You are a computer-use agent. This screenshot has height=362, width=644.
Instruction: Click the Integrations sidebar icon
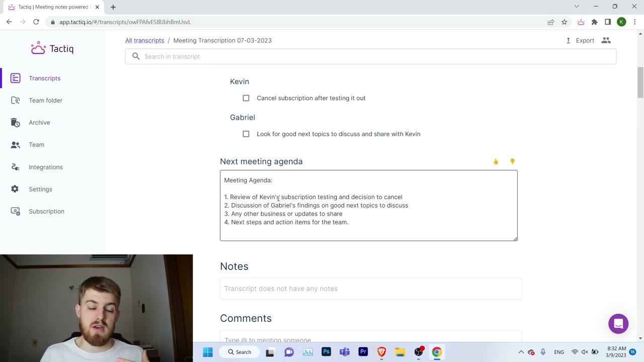coord(15,167)
